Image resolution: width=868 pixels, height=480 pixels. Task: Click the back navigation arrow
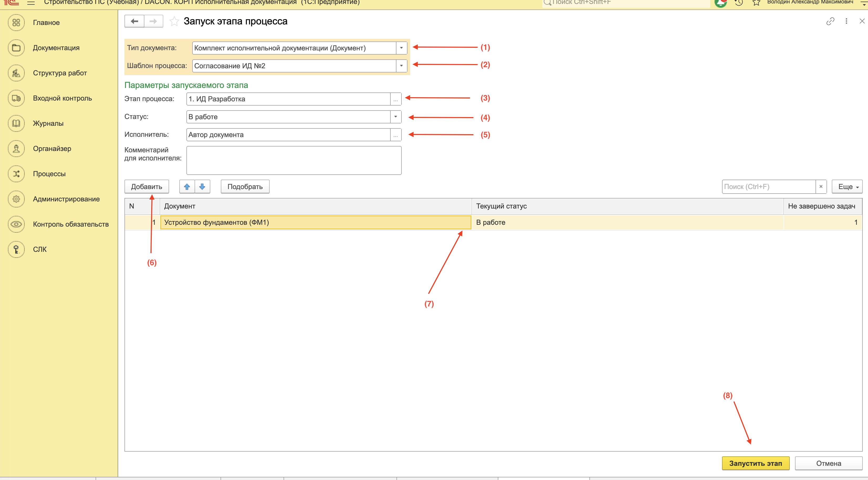point(134,21)
